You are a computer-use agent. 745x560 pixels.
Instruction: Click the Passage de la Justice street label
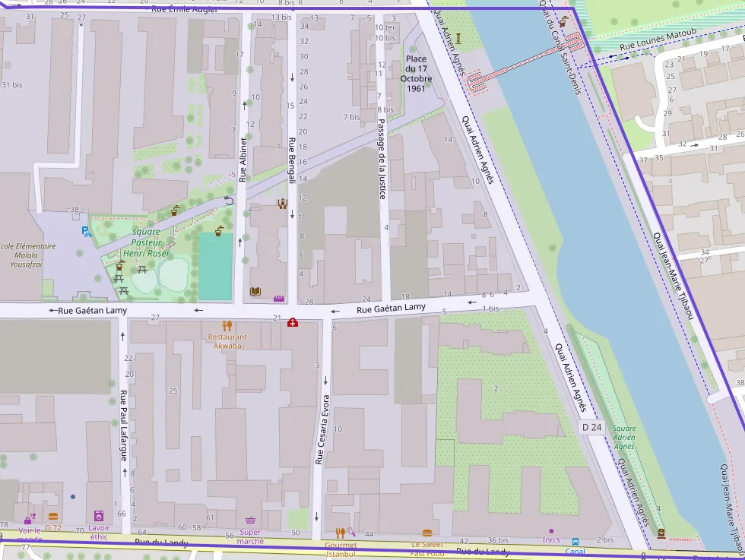382,160
